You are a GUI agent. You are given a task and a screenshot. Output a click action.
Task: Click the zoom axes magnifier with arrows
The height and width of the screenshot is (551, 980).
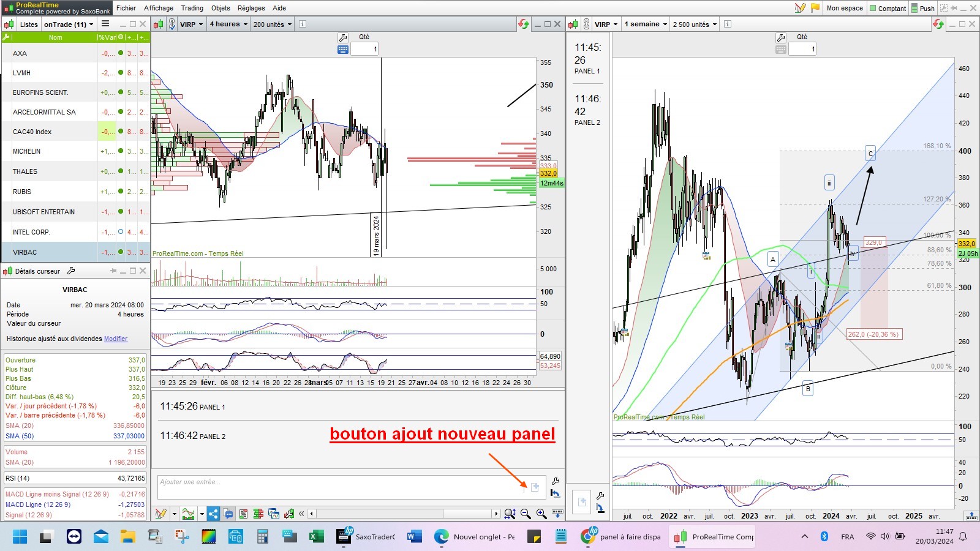[510, 514]
